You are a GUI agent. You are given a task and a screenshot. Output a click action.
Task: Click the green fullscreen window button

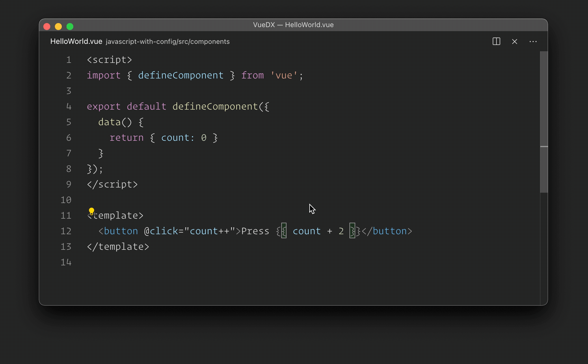(70, 27)
